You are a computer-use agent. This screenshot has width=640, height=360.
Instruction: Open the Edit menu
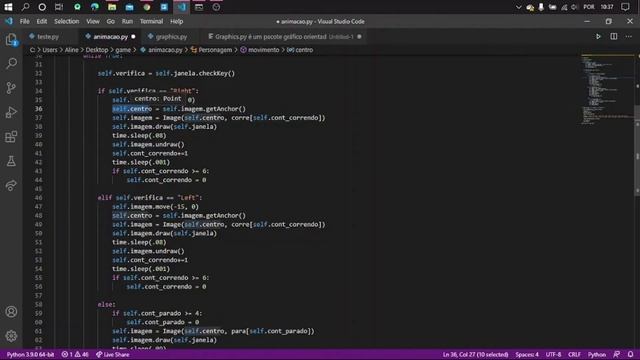point(42,21)
